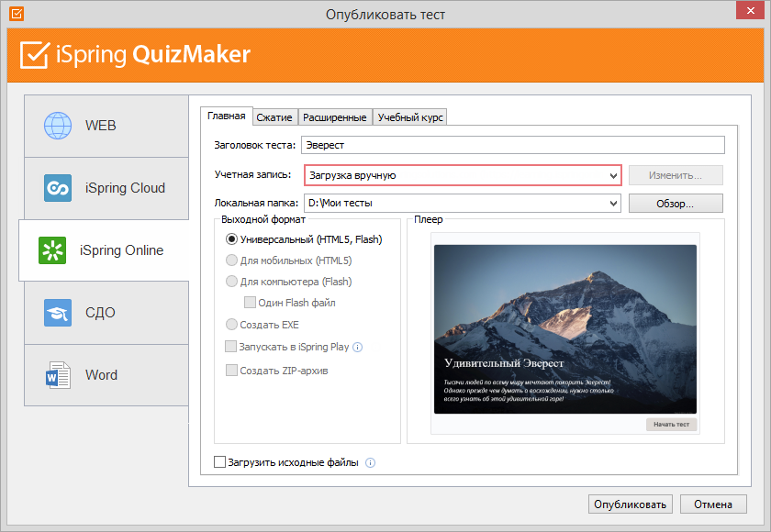
Task: Select the WEB publishing destination
Action: point(106,126)
